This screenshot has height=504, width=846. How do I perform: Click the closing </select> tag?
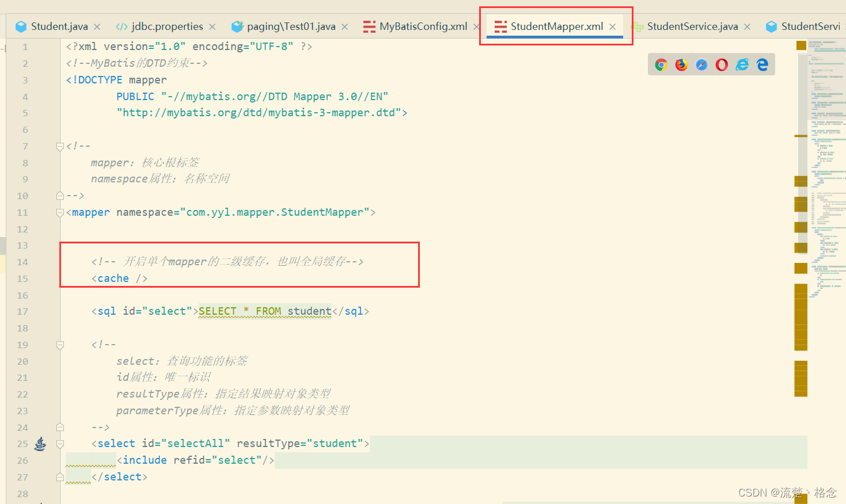(120, 477)
